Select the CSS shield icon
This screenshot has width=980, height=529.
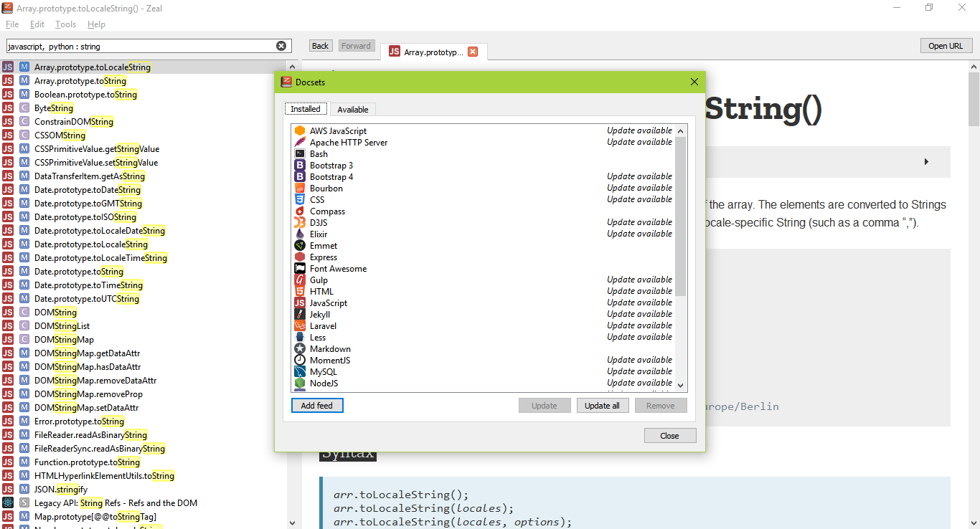click(300, 200)
